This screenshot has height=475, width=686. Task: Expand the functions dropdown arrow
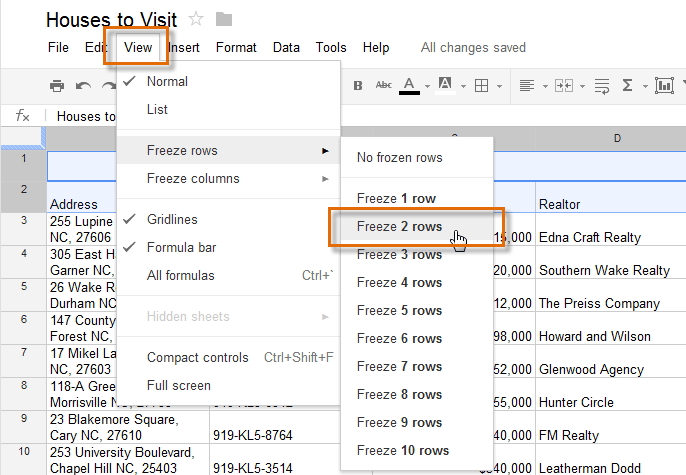coord(645,87)
